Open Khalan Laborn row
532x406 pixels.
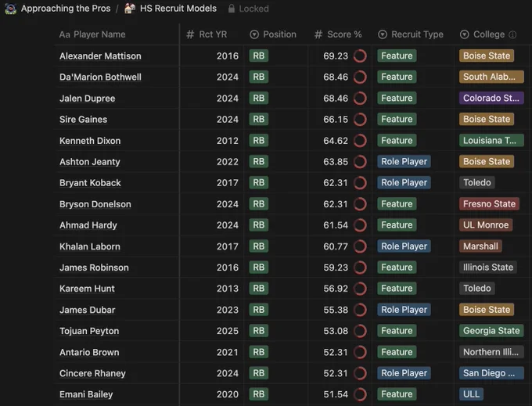click(89, 246)
